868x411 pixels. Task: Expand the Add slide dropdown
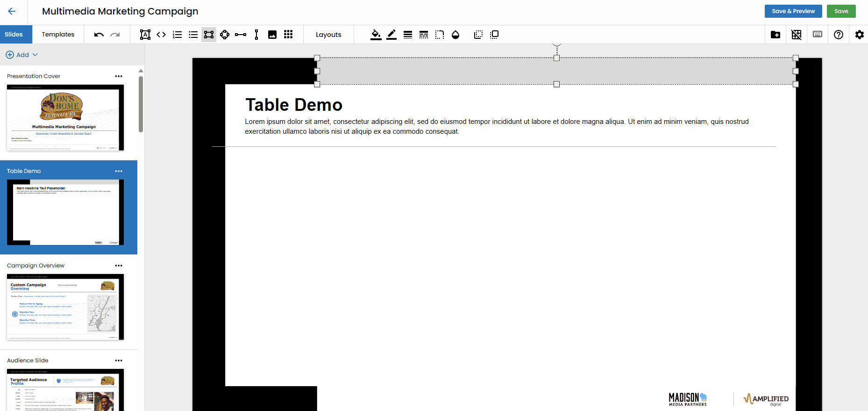click(x=22, y=55)
